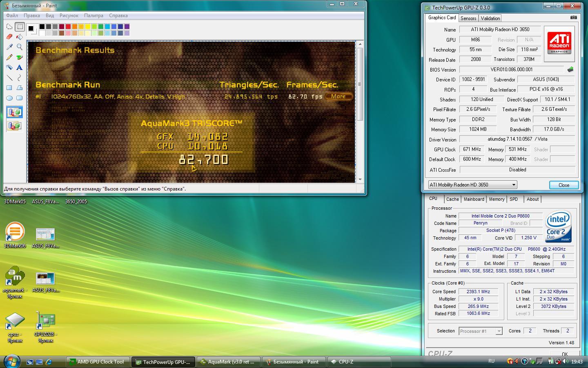Expand the Processor #1 selection dropdown
Image resolution: width=588 pixels, height=368 pixels.
[x=499, y=331]
